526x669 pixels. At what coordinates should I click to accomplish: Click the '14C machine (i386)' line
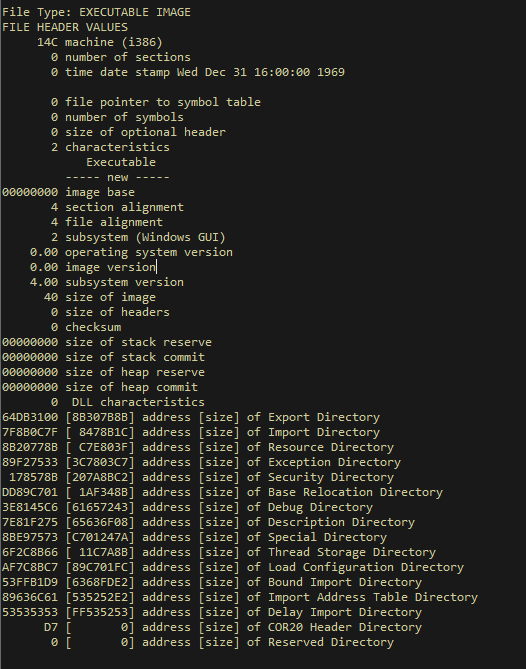click(99, 42)
